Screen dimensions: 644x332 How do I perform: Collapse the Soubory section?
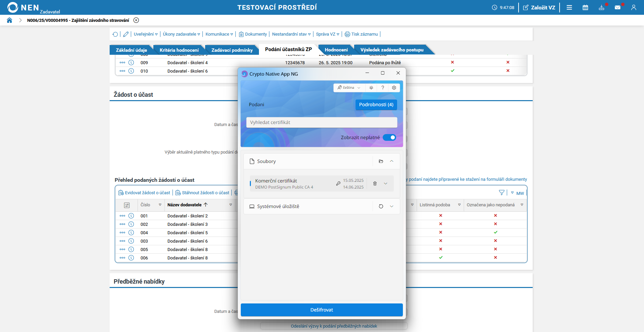pyautogui.click(x=392, y=161)
